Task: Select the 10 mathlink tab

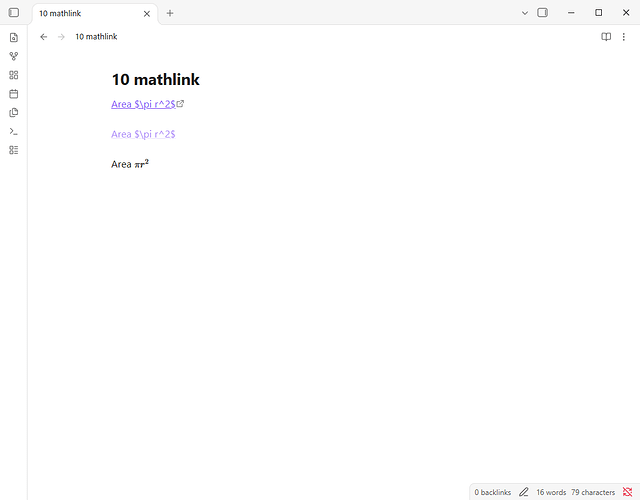Action: (x=95, y=13)
